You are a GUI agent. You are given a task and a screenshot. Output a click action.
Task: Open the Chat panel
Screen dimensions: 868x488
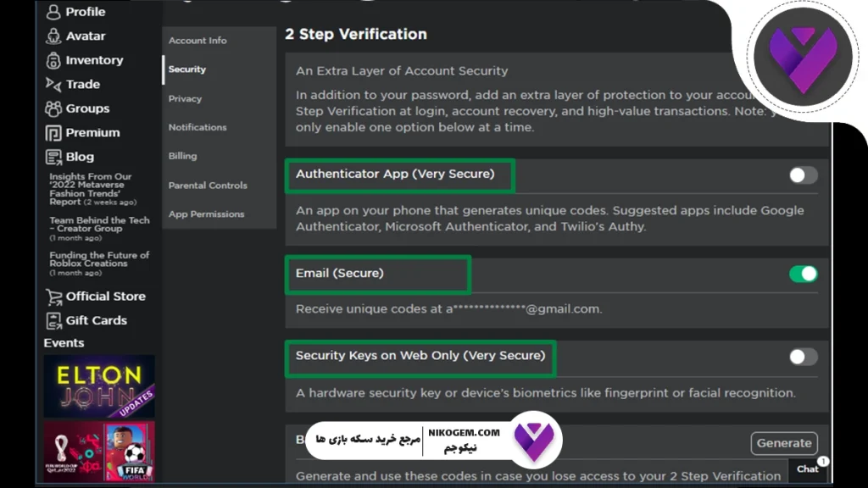[x=807, y=469]
